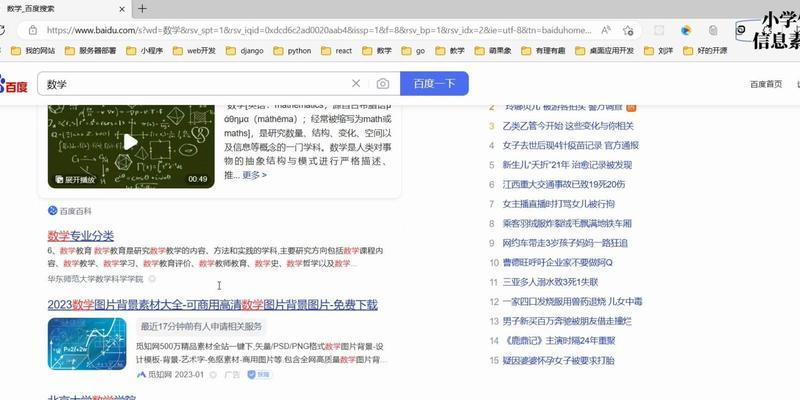Open the 我的网站 bookmark folder
This screenshot has height=400, width=800.
(x=33, y=51)
